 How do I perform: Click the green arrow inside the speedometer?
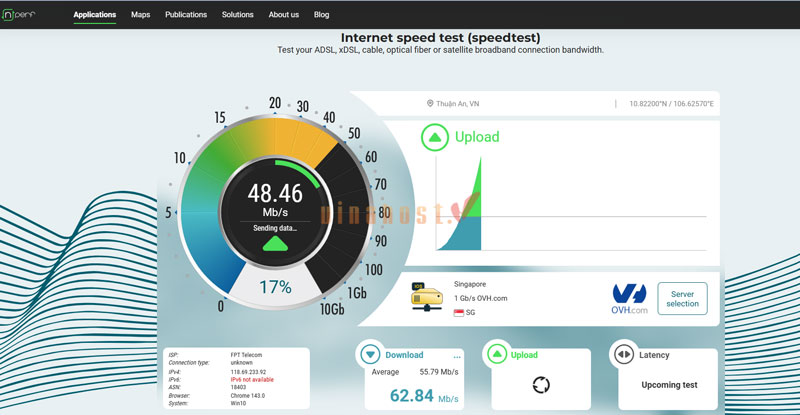[275, 243]
